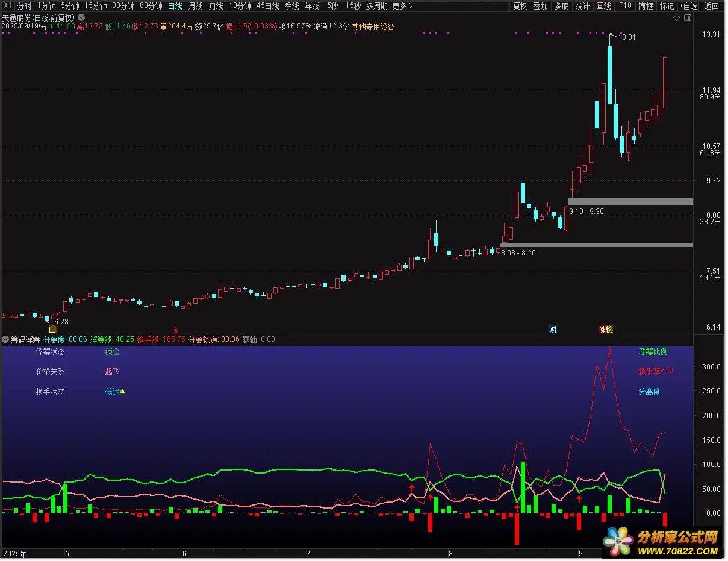This screenshot has width=728, height=561.
Task: Select the 日线 daily period
Action: click(x=175, y=6)
